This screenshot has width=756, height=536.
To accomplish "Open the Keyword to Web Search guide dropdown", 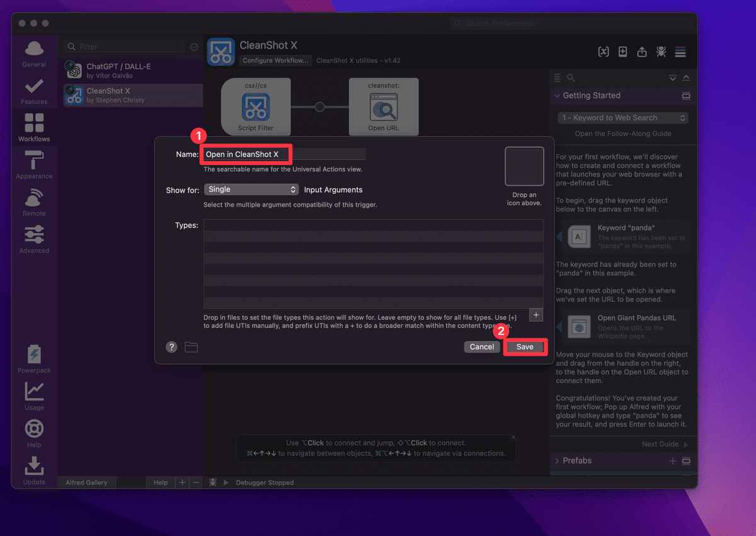I will (x=623, y=118).
